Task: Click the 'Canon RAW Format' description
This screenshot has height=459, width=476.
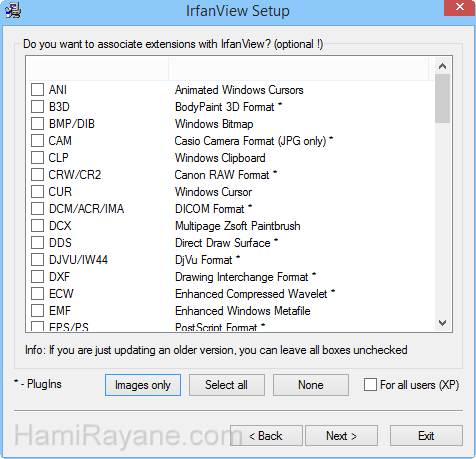Action: 222,175
